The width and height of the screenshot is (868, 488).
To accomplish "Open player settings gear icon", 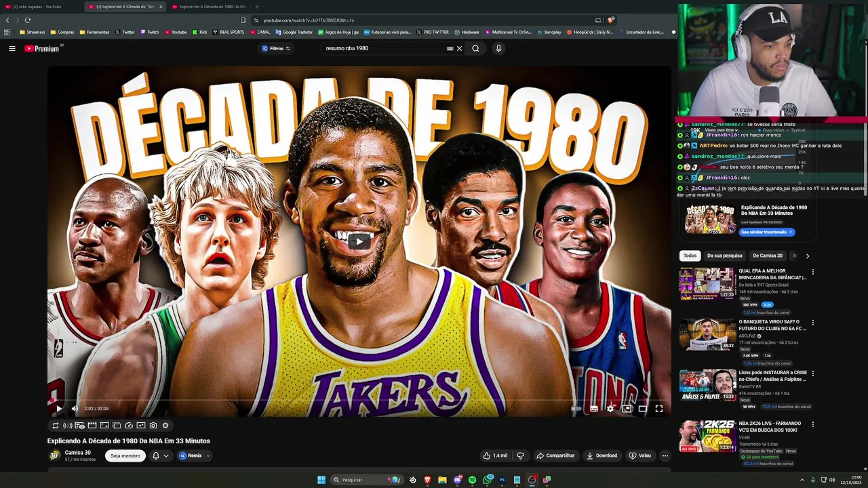I will 610,409.
